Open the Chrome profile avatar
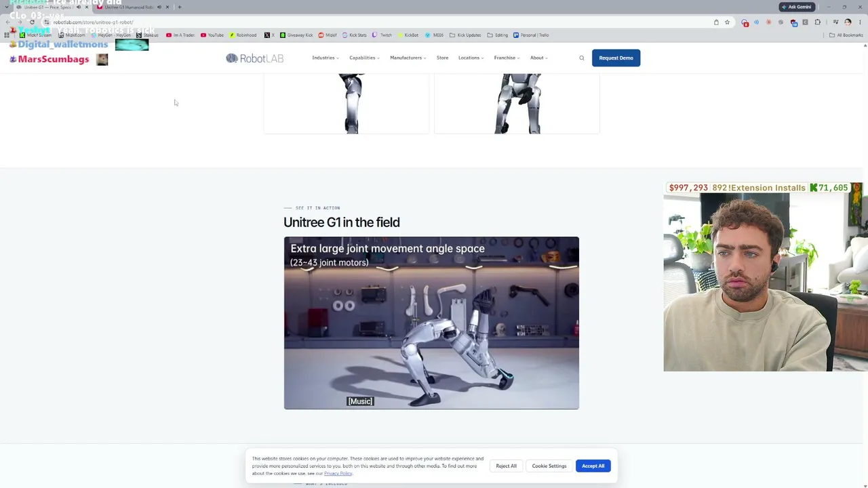This screenshot has width=868, height=488. pos(848,22)
